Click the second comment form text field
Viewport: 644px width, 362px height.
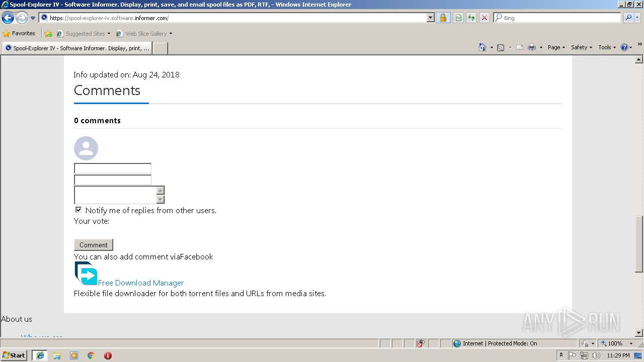pyautogui.click(x=113, y=180)
